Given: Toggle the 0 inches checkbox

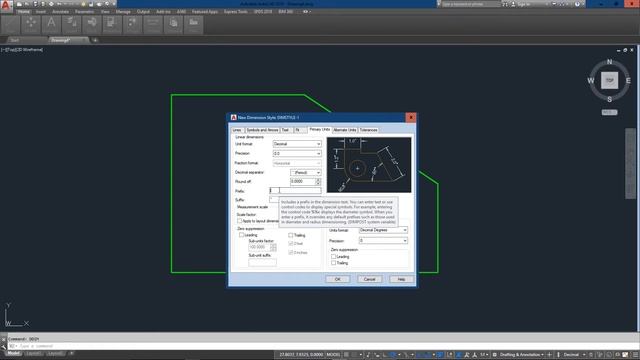Looking at the screenshot, I should [291, 253].
